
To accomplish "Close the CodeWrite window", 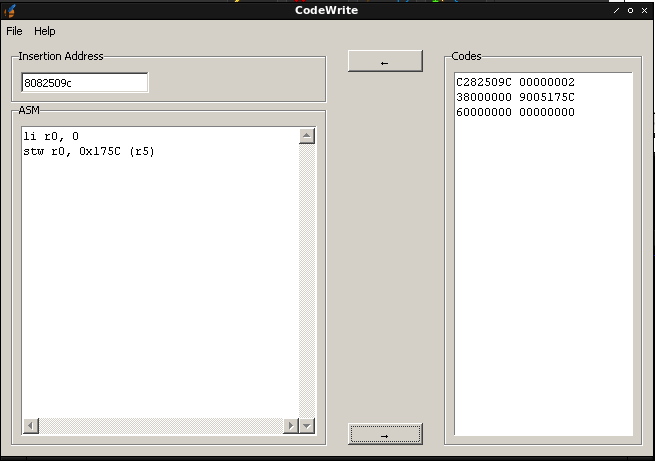I will (644, 10).
